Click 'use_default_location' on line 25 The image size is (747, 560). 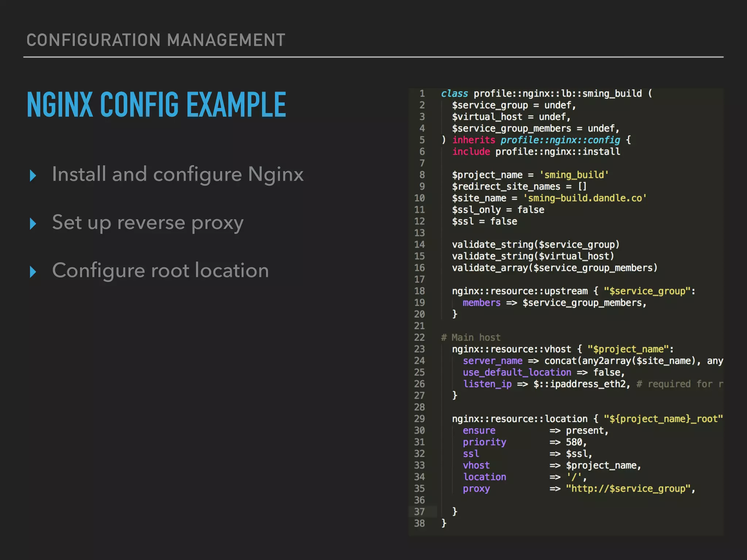coord(517,373)
